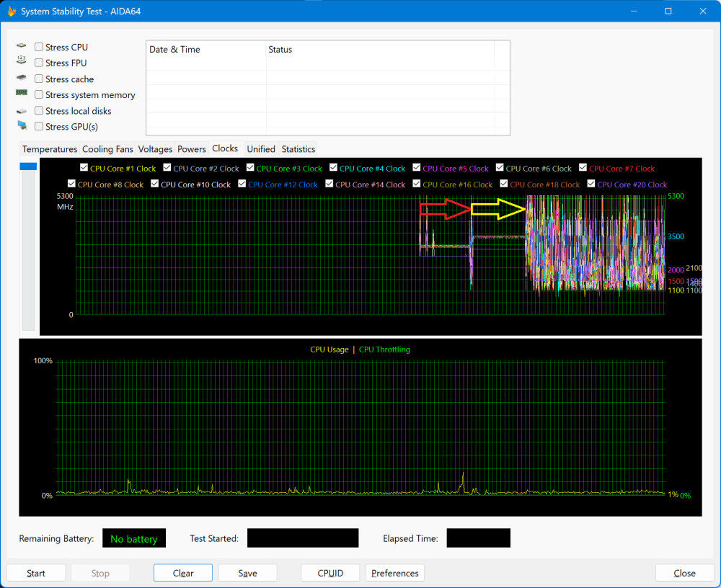Viewport: 721px width, 588px height.
Task: Toggle CPU Core #18 Clock checkbox
Action: point(504,184)
